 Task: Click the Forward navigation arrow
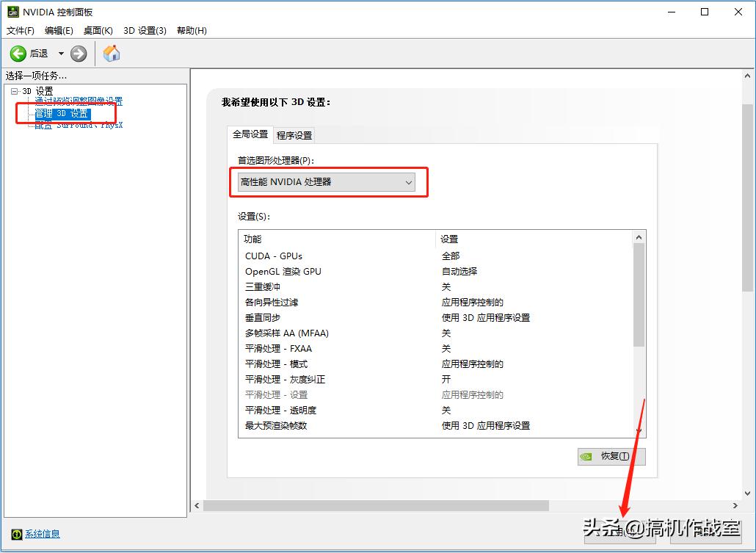[x=78, y=53]
